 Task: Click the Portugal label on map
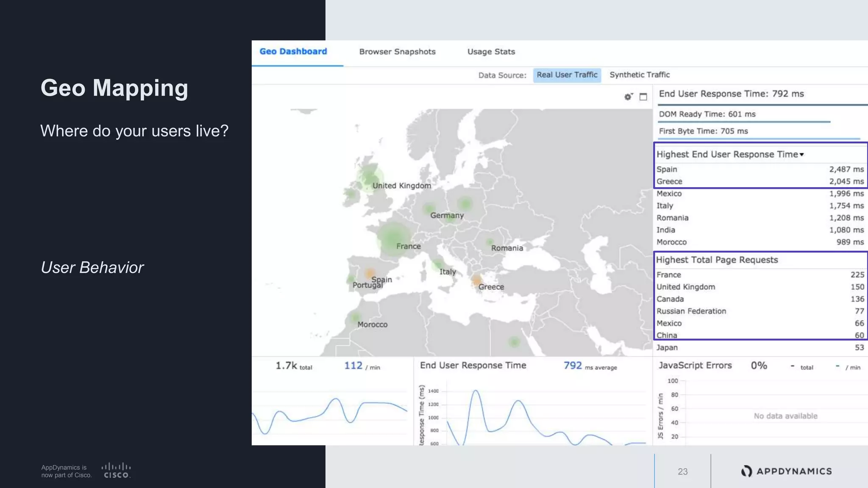tap(367, 285)
